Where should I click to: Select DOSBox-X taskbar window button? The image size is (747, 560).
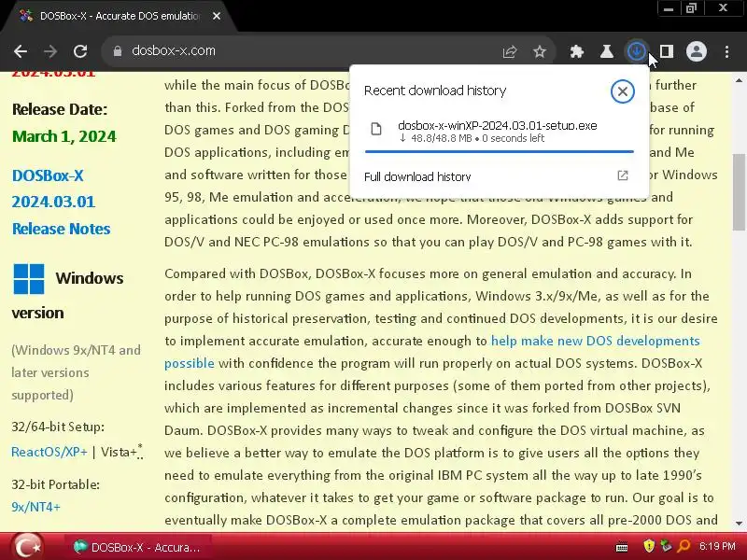pyautogui.click(x=138, y=547)
